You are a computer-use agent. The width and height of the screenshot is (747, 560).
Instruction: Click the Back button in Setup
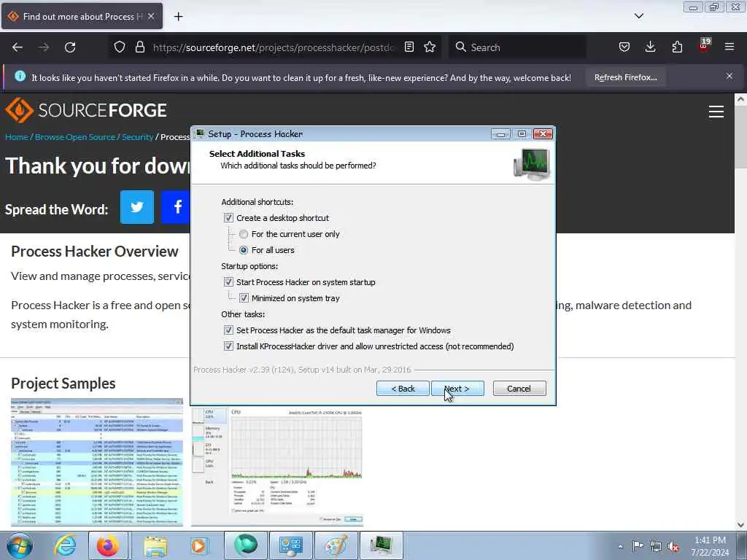[403, 389]
